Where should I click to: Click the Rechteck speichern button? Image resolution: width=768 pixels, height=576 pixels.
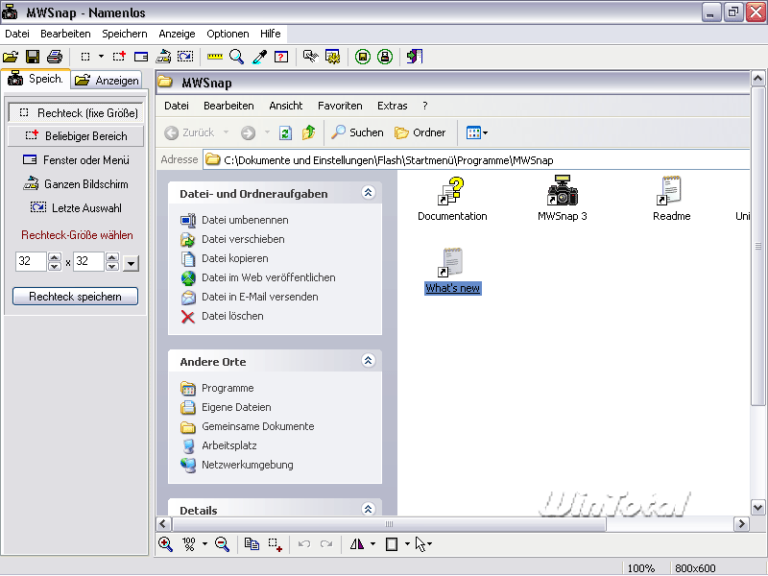click(x=75, y=296)
